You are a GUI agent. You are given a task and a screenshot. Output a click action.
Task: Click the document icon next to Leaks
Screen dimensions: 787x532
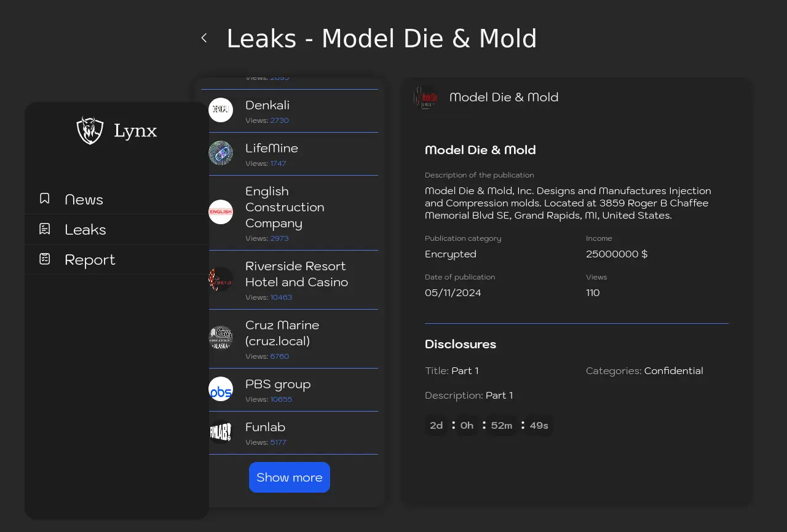pos(45,229)
